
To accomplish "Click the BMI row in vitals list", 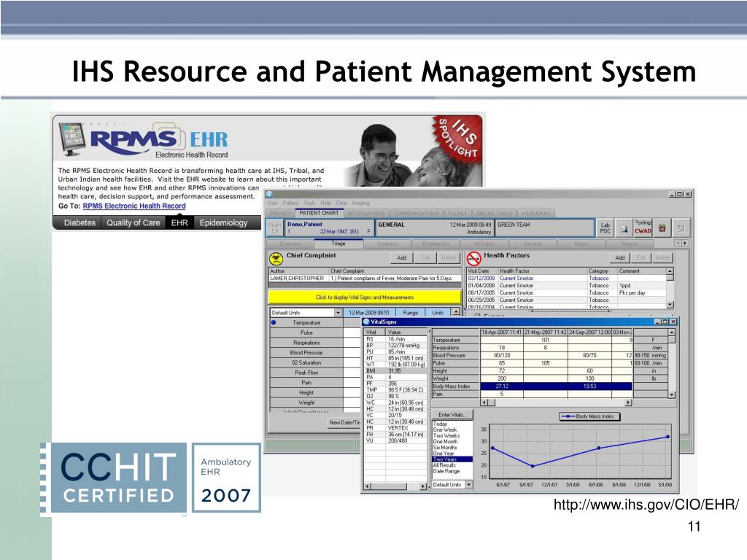I will (395, 370).
